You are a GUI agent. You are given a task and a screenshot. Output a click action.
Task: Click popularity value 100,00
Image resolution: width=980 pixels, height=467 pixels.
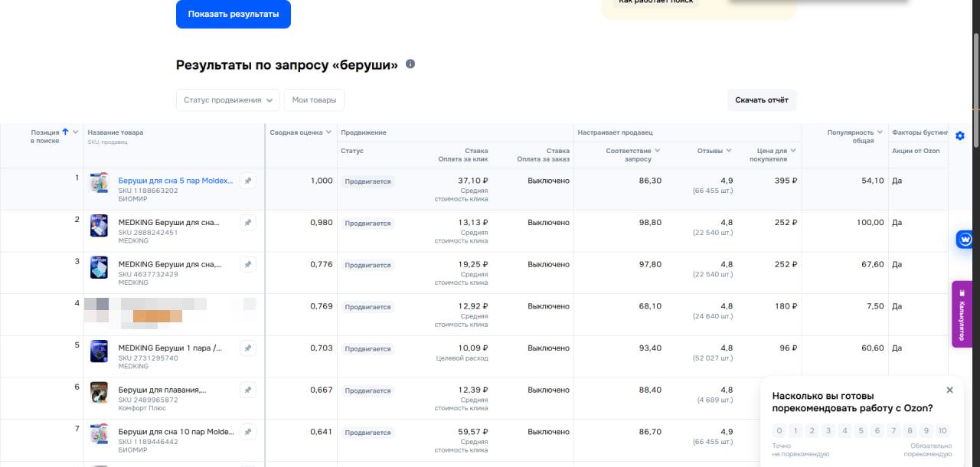point(870,222)
